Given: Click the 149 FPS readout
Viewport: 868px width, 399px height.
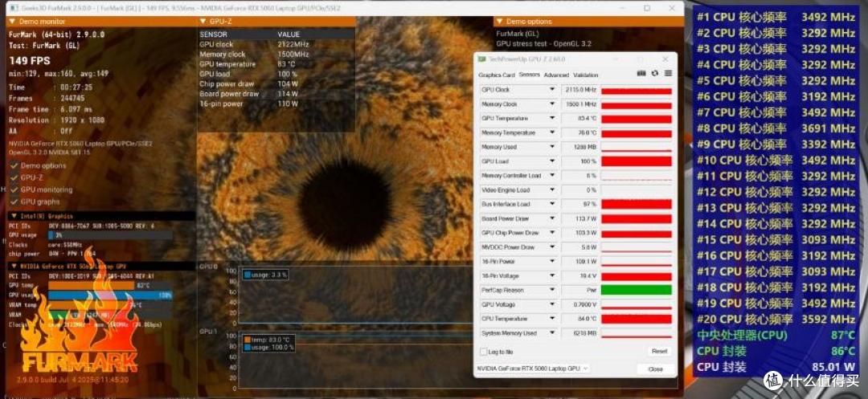Looking at the screenshot, I should pos(30,61).
